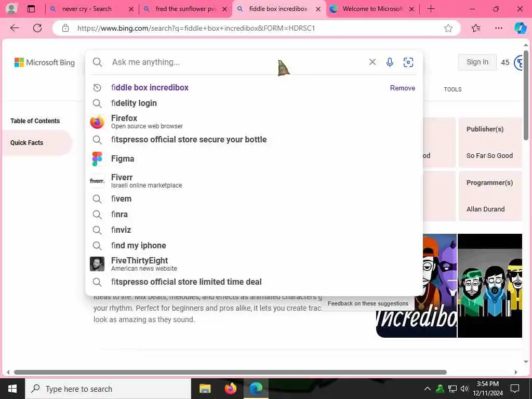Click the Sign in button
The width and height of the screenshot is (532, 399).
coord(477,62)
